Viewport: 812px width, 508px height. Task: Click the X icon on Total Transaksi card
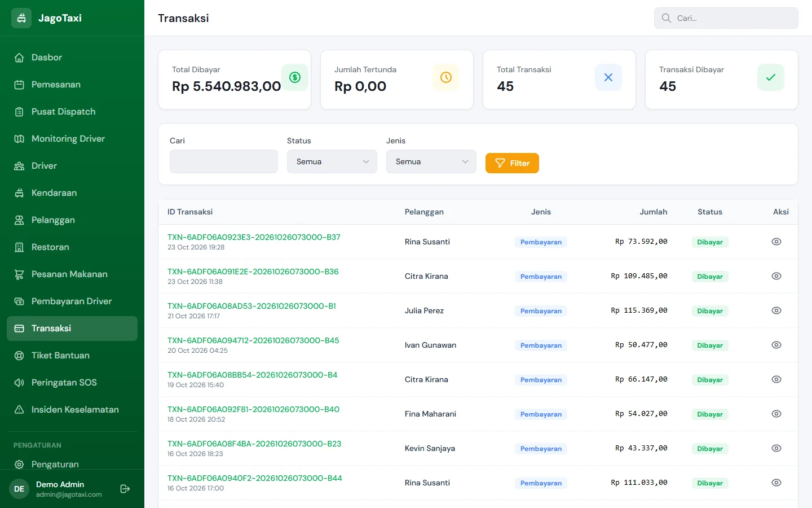click(x=608, y=77)
